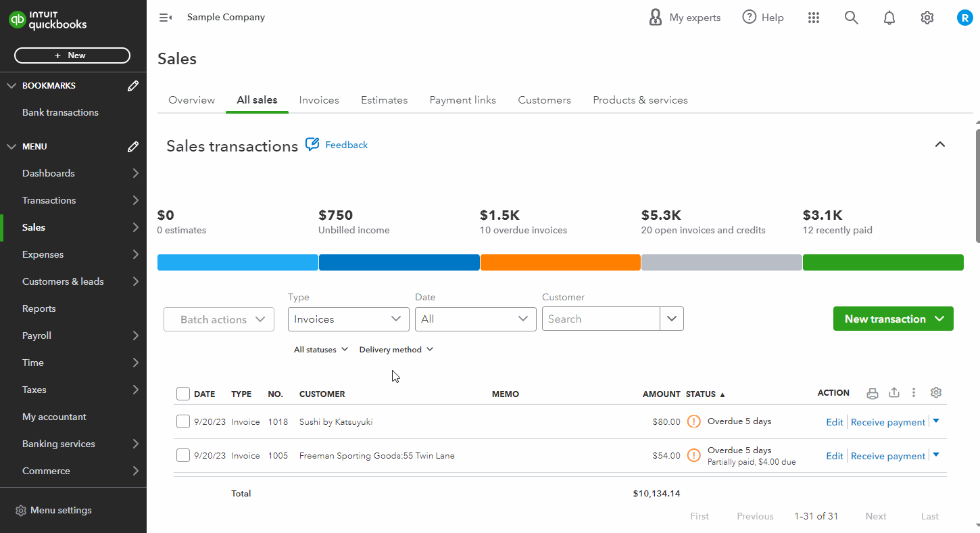Open Batch actions dropdown

tap(219, 319)
